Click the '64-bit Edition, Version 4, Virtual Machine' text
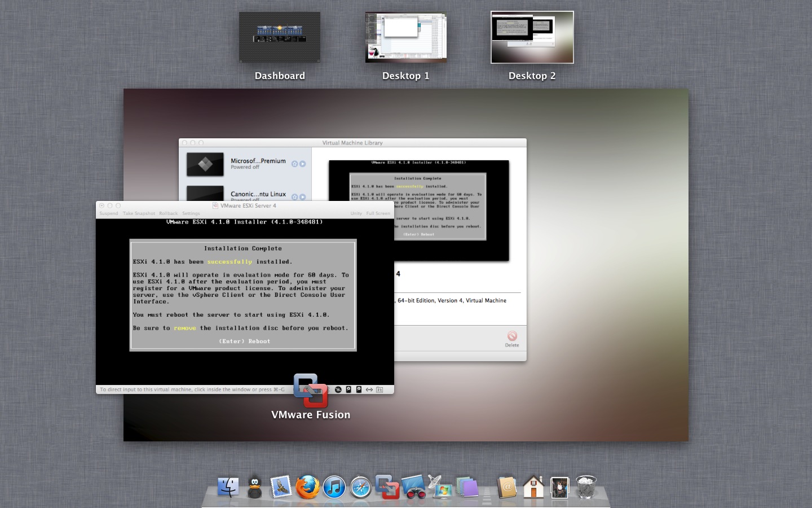This screenshot has width=812, height=508. [x=452, y=300]
